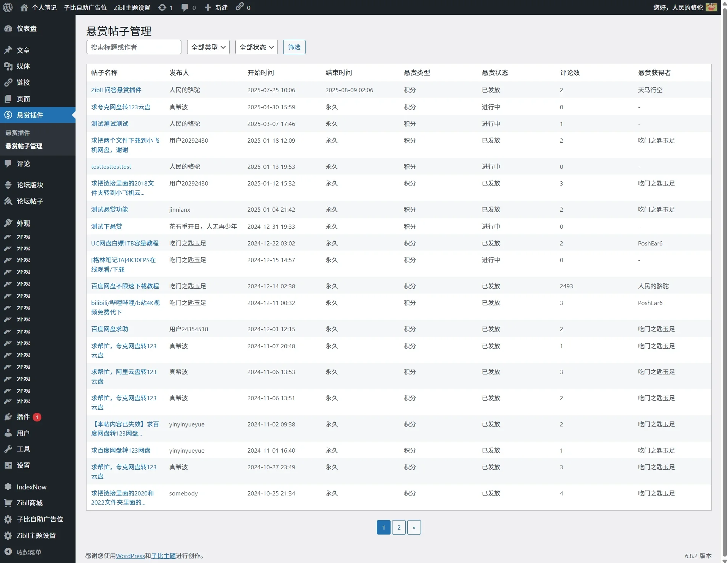Click the 设置 gear icon in sidebar

coord(8,465)
